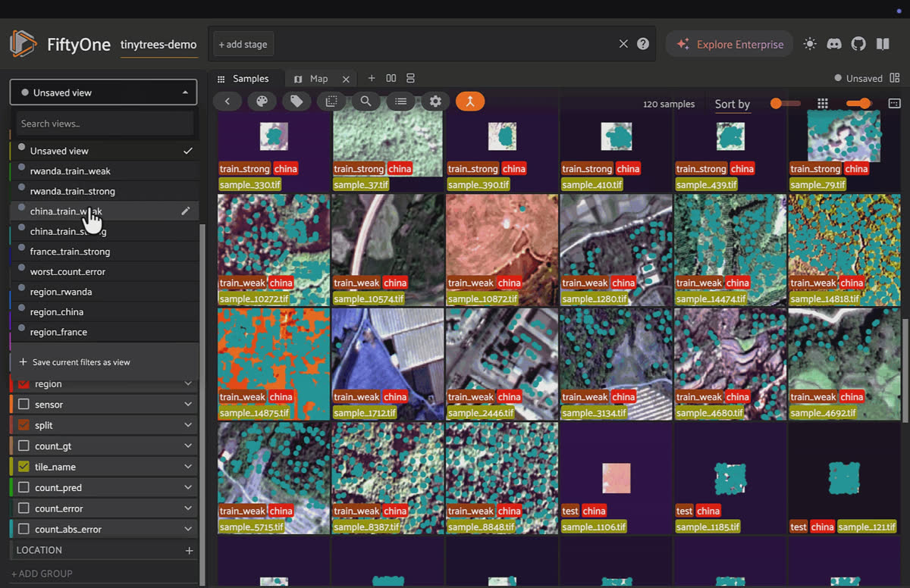
Task: Click ADD GROUP in sidebar
Action: tap(42, 574)
